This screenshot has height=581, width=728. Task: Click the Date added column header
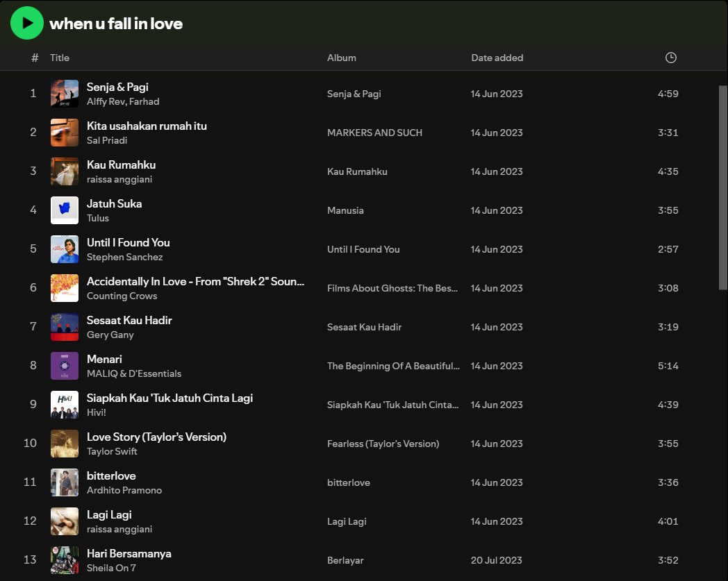(x=497, y=58)
